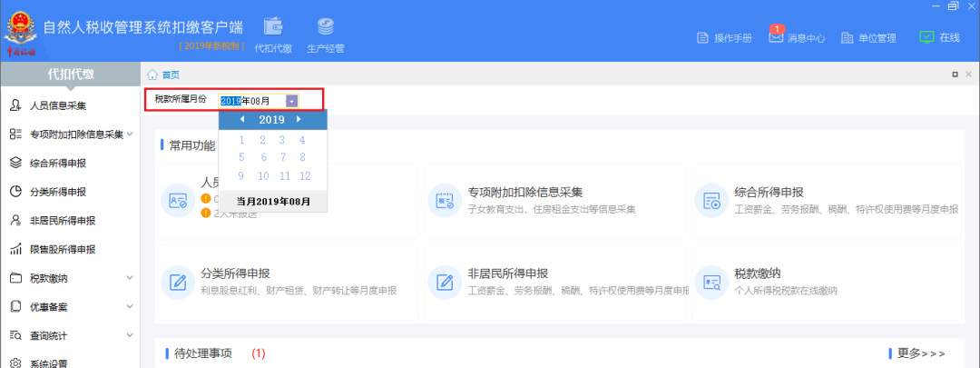Open the 代扣代缴 wallet icon in header
Viewport: 980px width, 368px height.
point(273,26)
